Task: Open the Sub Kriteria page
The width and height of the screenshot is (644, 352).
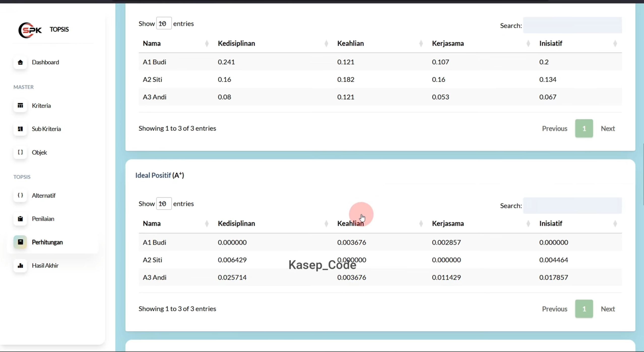Action: pos(46,129)
